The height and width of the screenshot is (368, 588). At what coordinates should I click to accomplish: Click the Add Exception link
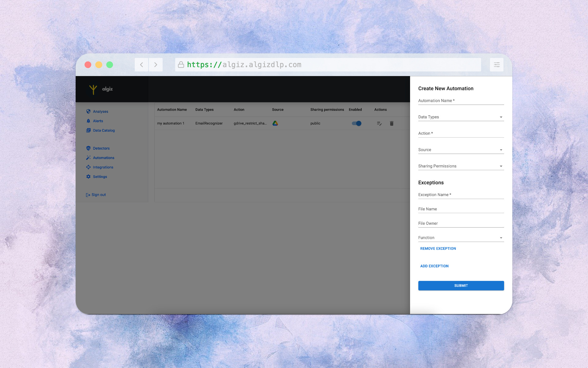434,266
